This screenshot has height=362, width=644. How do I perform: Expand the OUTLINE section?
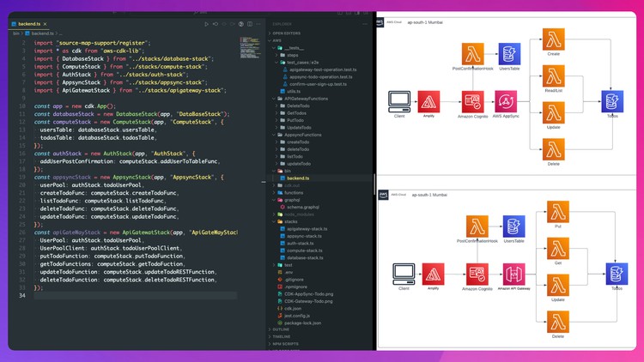(x=282, y=329)
